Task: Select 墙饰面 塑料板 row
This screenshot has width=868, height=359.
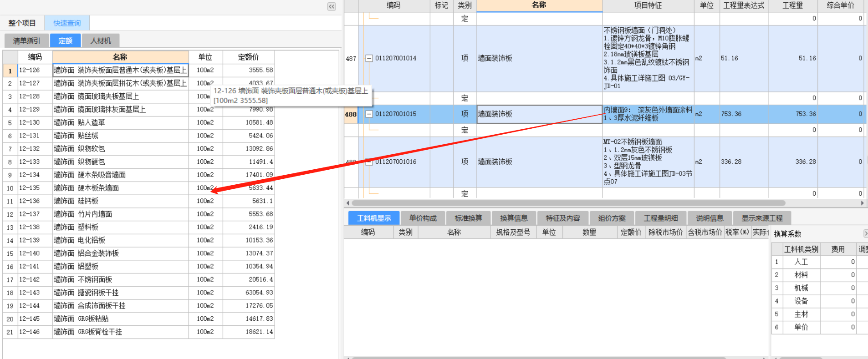Action: coord(138,227)
